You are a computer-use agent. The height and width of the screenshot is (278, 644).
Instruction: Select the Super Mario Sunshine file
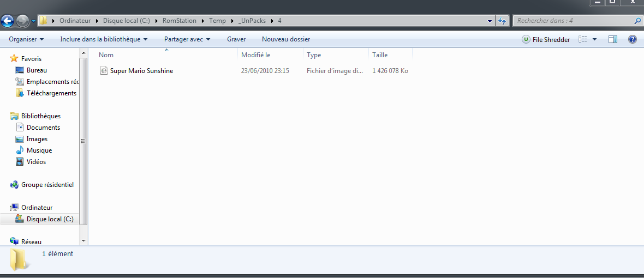click(x=141, y=71)
